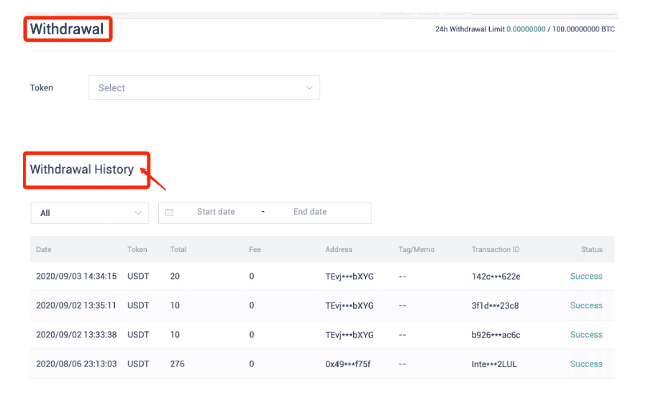Select address TEvj***bXYG in 14:34:15 row
The height and width of the screenshot is (414, 651).
pos(350,277)
